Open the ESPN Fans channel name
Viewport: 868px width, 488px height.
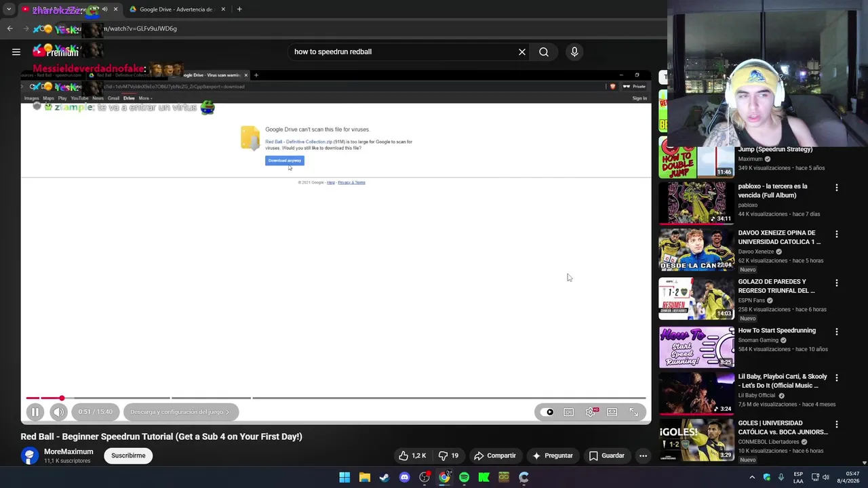point(751,300)
